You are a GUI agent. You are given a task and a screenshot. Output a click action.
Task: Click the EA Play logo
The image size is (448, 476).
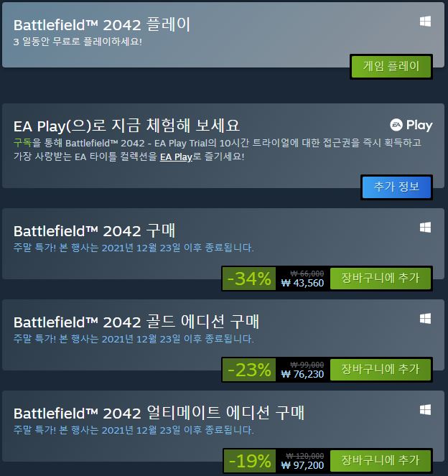click(x=411, y=125)
